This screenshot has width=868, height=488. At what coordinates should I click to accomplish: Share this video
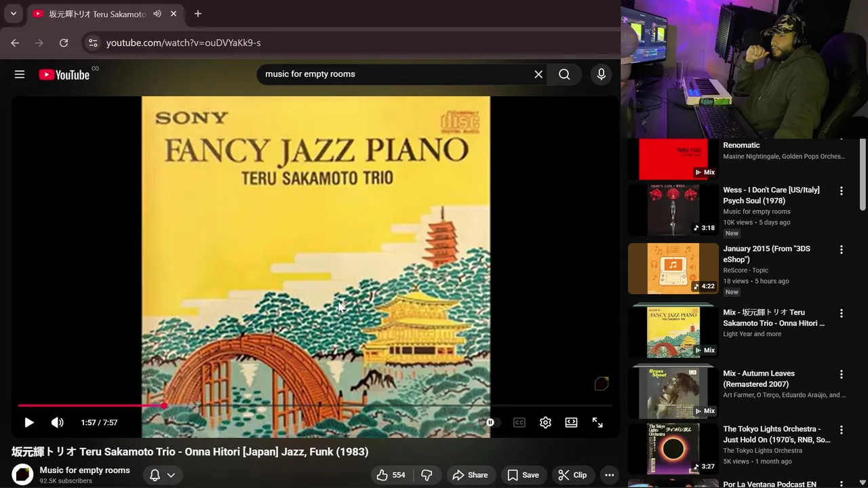470,475
